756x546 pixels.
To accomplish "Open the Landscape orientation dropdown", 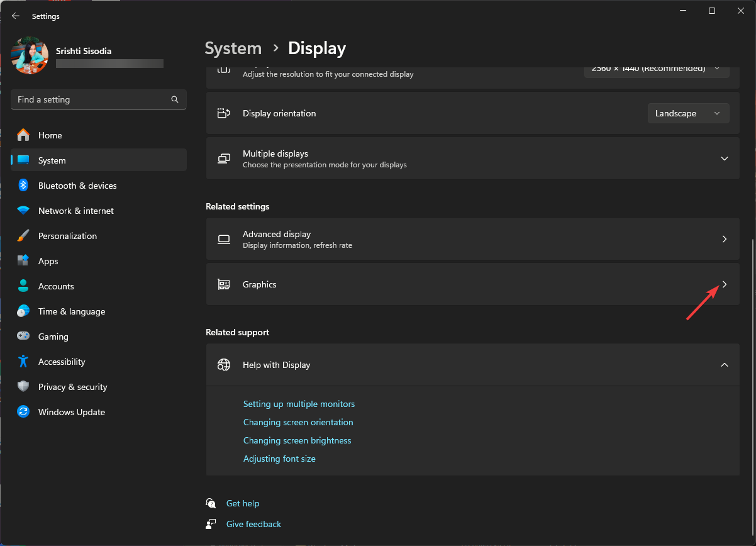I will pos(688,113).
